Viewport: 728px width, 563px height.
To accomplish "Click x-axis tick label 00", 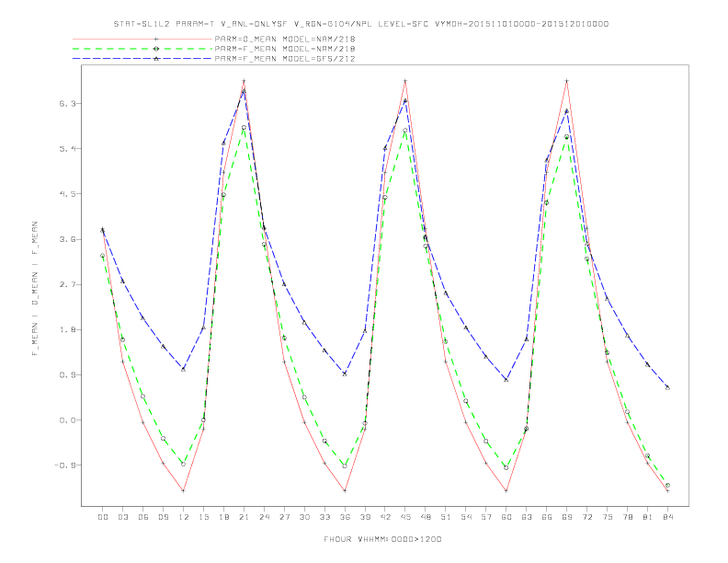I will point(103,517).
